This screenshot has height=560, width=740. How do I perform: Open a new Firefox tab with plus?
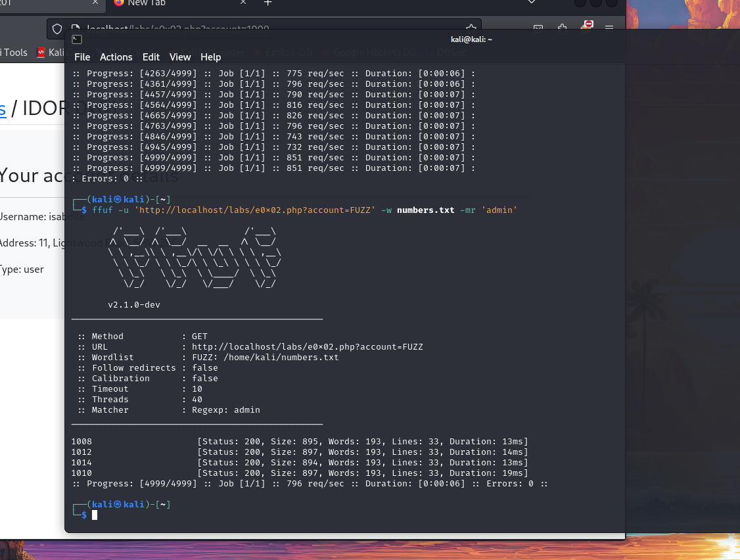[x=267, y=3]
